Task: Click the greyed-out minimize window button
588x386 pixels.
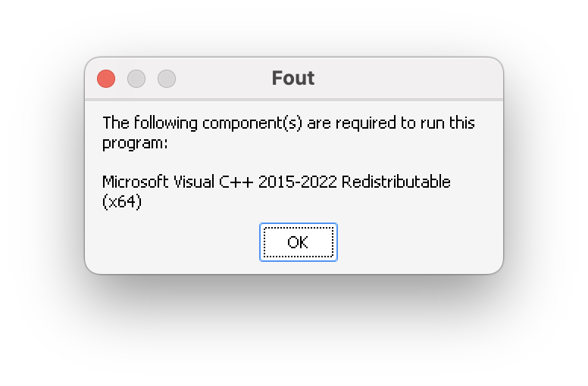Action: coord(136,79)
